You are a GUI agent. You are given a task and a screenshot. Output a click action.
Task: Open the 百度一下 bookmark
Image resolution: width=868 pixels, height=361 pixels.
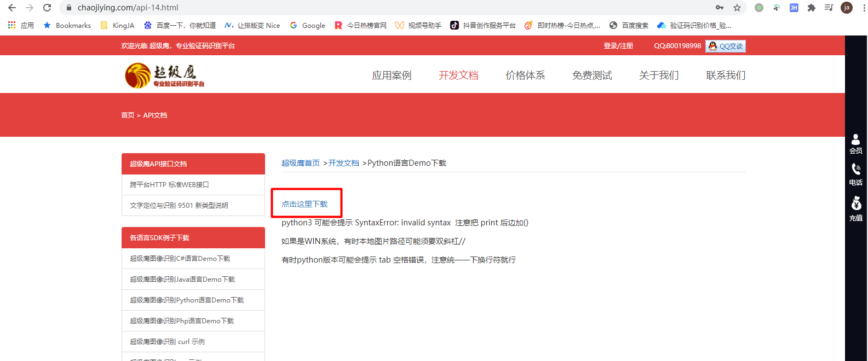pyautogui.click(x=180, y=25)
